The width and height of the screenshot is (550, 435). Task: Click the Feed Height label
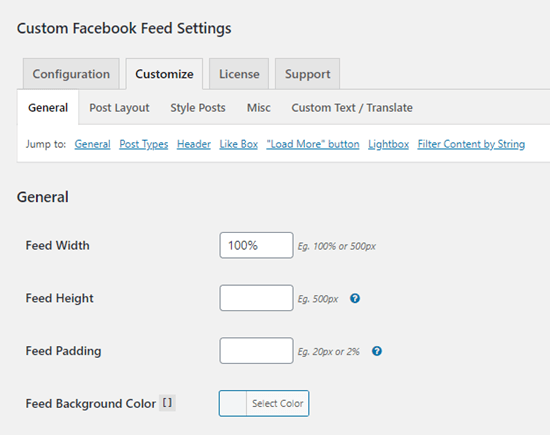coord(59,298)
